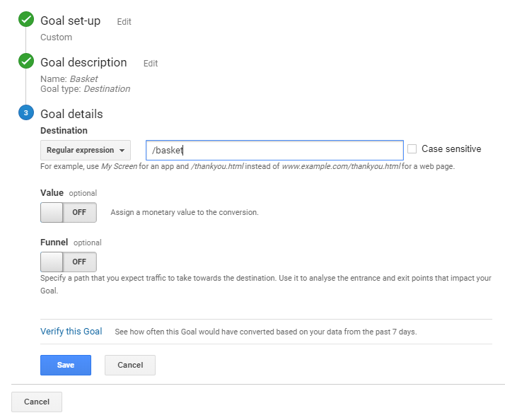Select the Goal details step heading

coord(71,114)
